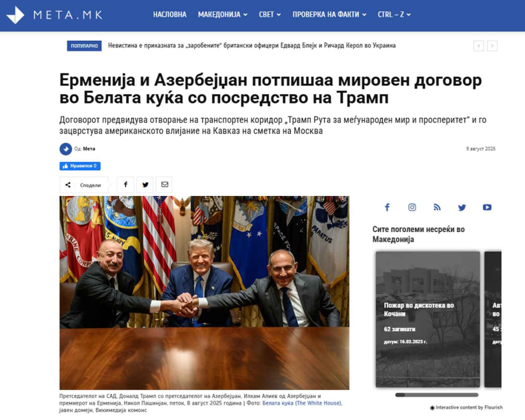Go to the НАСЛОВНА menu item
The height and width of the screenshot is (420, 525).
pos(169,15)
